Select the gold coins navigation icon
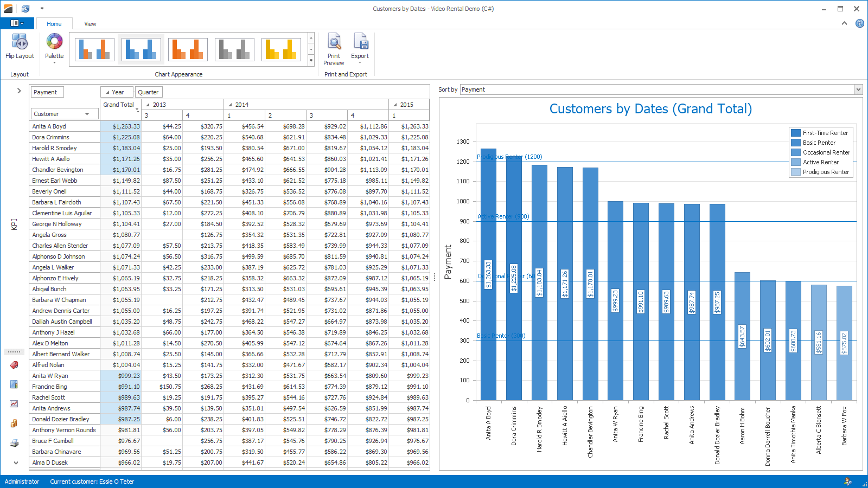Image resolution: width=868 pixels, height=488 pixels. coord(14,423)
